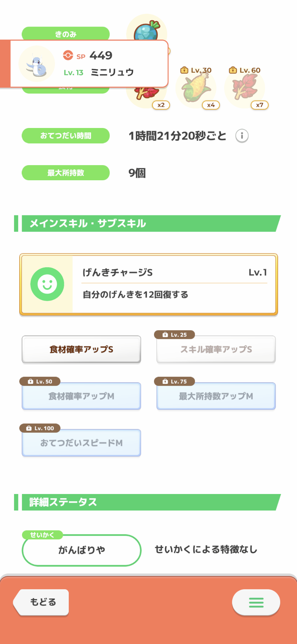Tap the info icon beside おてつだい時間
This screenshot has height=644, width=297.
coord(242,136)
